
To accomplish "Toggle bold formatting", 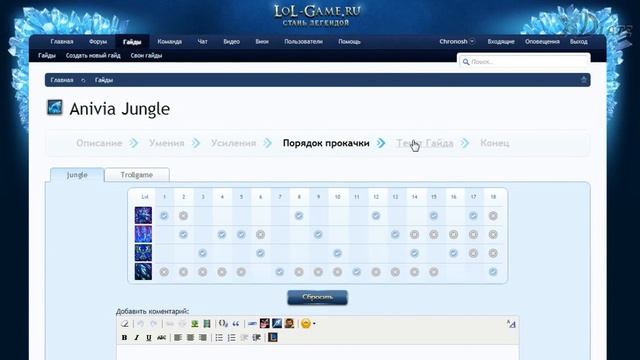I will click(124, 338).
